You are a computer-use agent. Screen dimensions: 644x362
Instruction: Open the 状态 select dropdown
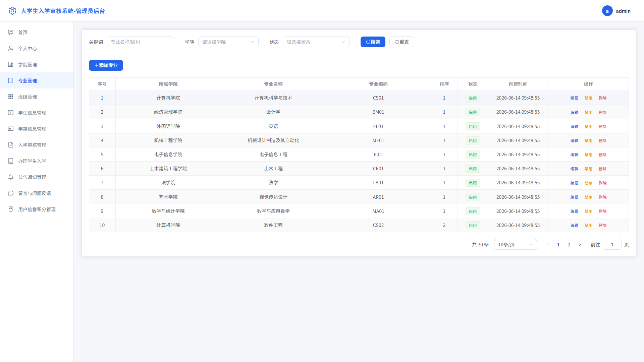[x=316, y=42]
